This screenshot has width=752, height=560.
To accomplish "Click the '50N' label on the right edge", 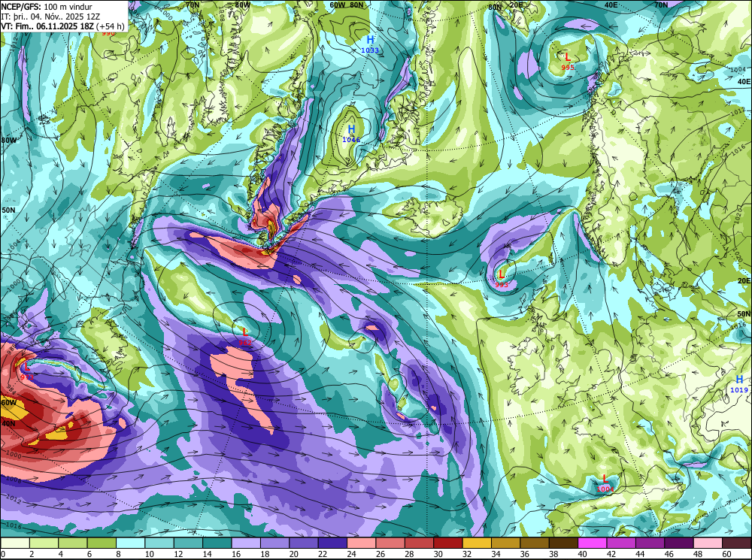I will pos(744,313).
